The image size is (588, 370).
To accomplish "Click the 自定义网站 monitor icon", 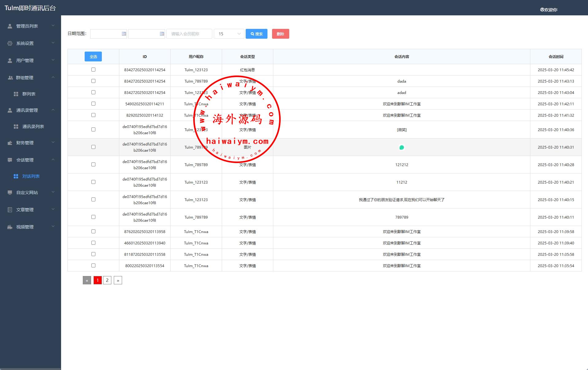I will click(10, 193).
